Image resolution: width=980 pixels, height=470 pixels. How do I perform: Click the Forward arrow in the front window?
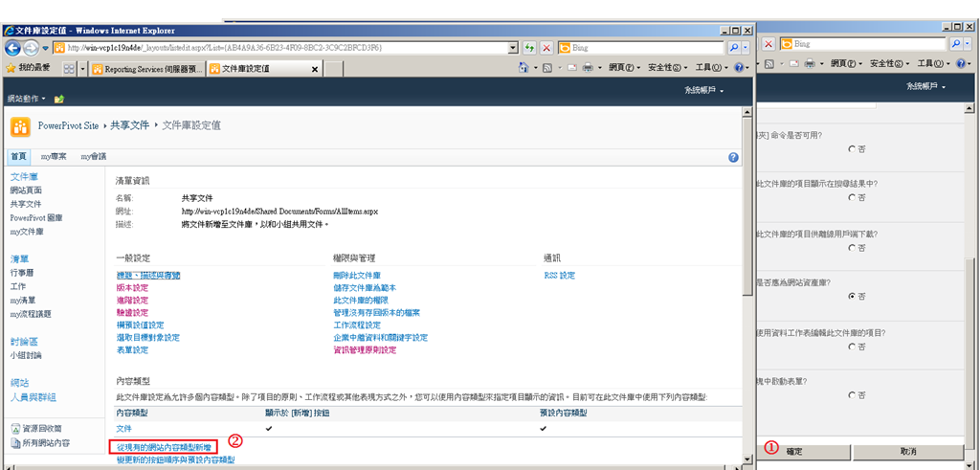pos(32,48)
